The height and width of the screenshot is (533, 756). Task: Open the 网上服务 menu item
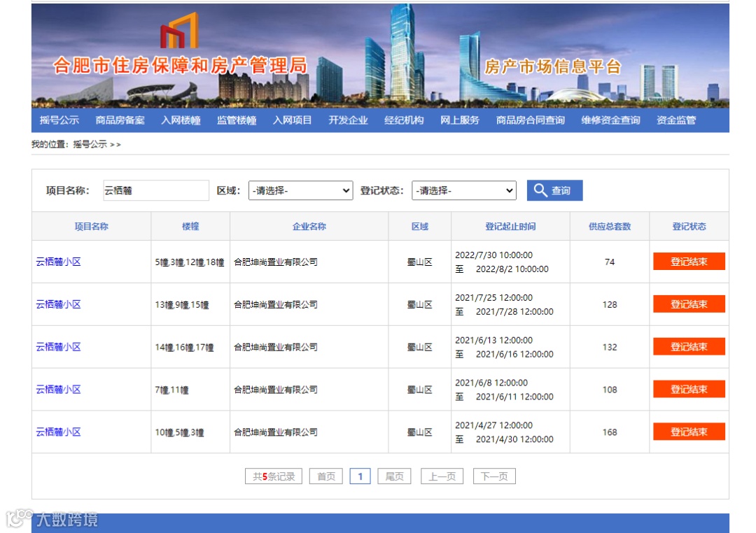click(460, 120)
